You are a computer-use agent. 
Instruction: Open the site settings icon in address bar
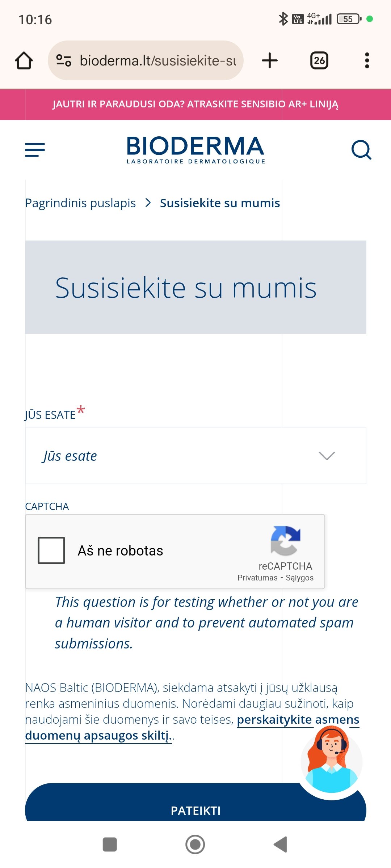pos(64,60)
